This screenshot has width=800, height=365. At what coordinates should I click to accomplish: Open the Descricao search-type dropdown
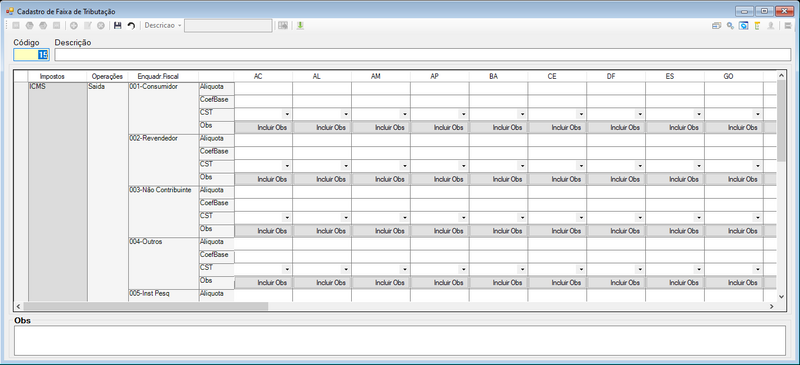tap(162, 26)
